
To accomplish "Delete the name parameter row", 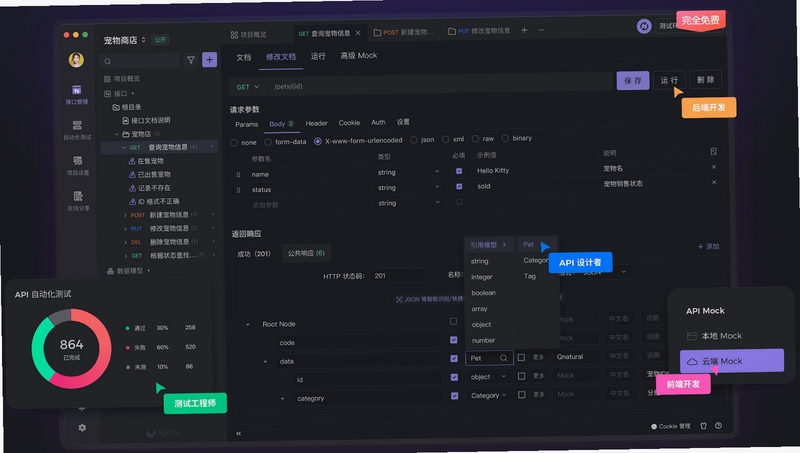I will 714,167.
